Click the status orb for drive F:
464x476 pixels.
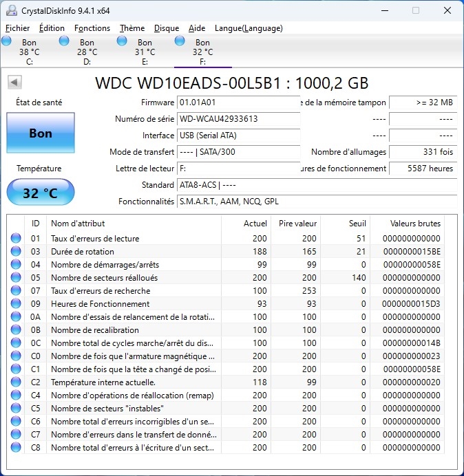click(180, 41)
